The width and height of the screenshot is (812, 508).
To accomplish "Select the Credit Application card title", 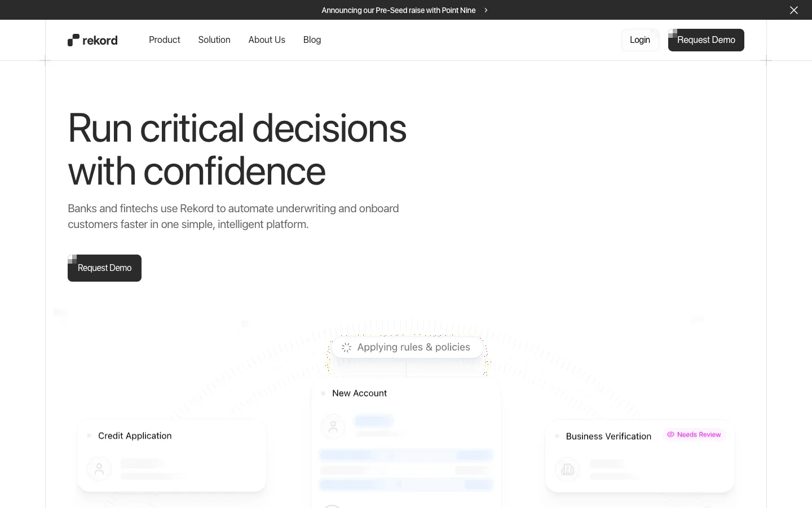I will coord(135,436).
